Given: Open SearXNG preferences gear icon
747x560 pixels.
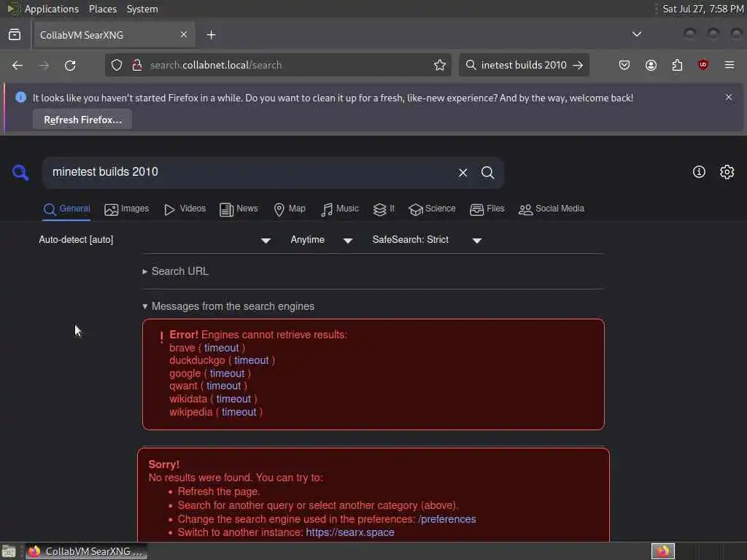Looking at the screenshot, I should tap(727, 172).
